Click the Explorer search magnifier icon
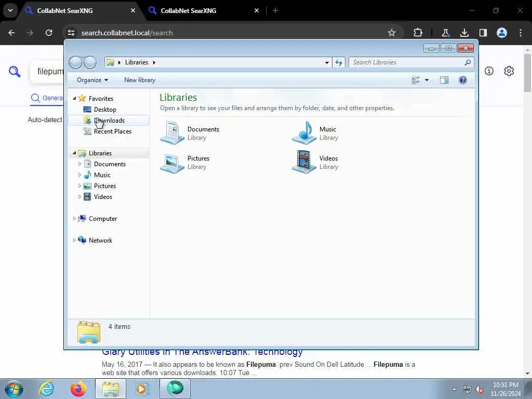 click(468, 62)
